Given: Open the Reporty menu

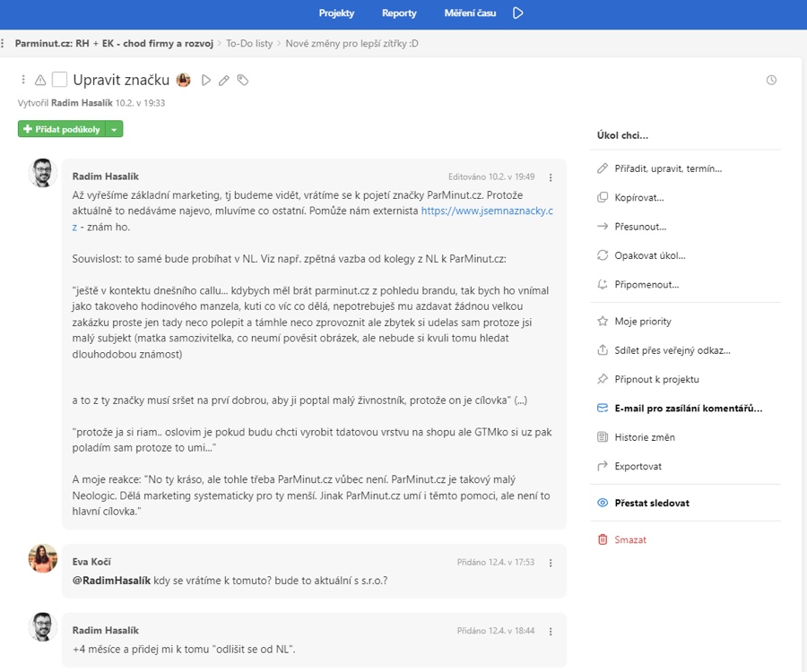Looking at the screenshot, I should 399,13.
